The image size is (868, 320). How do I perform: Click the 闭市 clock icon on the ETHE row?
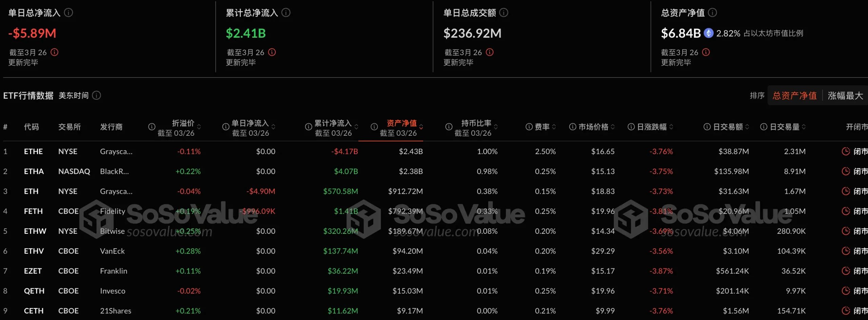click(x=845, y=151)
